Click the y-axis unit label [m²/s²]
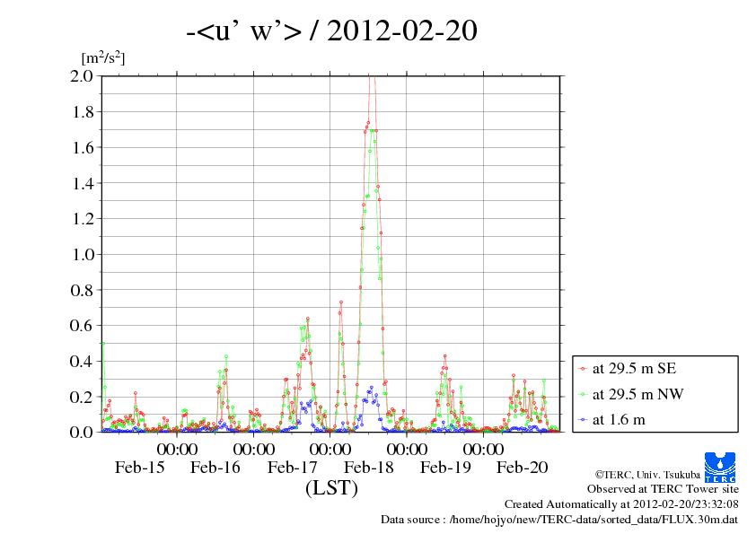Screen dimensions: 756x534 pos(103,57)
